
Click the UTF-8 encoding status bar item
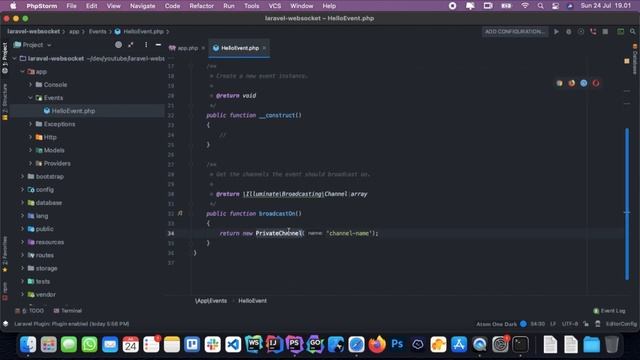pos(569,324)
